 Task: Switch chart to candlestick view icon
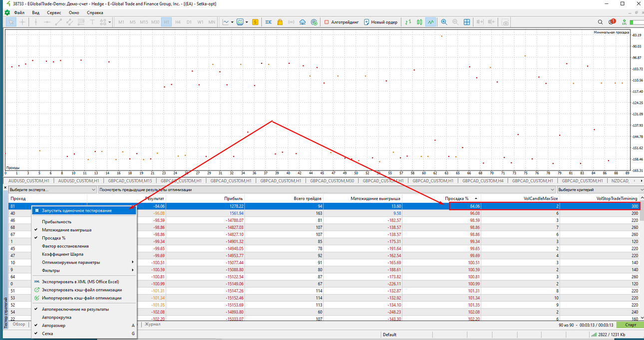point(419,22)
